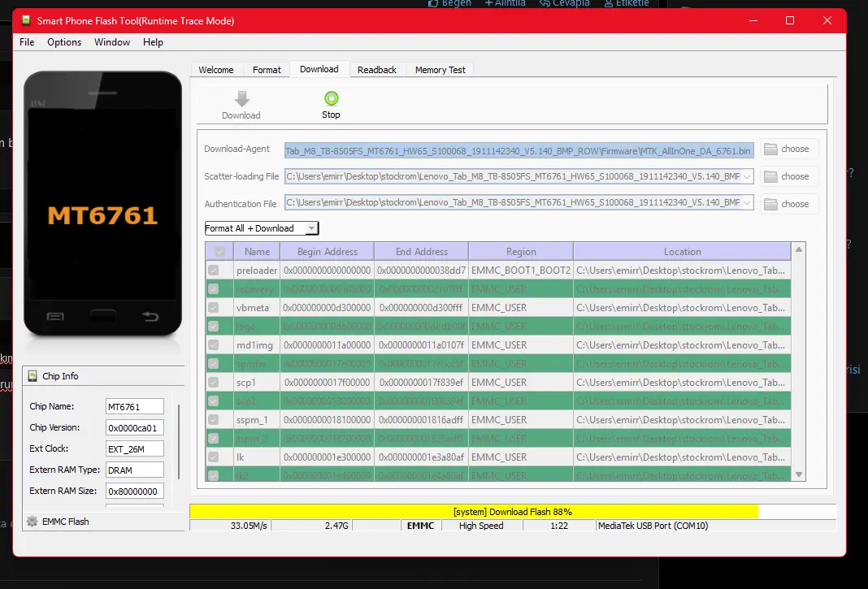This screenshot has width=868, height=589.
Task: Toggle the scp1 row checkbox
Action: 213,382
